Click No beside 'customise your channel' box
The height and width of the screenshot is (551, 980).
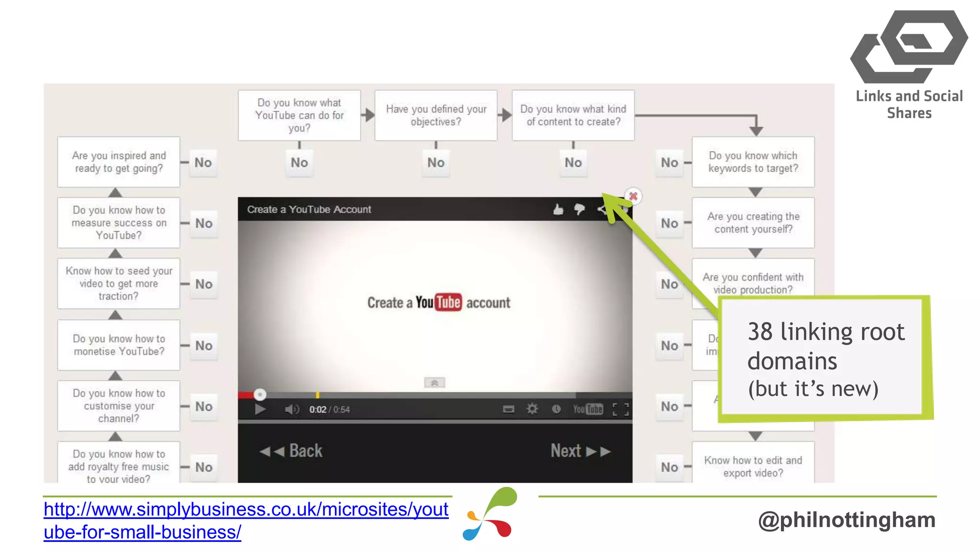204,407
